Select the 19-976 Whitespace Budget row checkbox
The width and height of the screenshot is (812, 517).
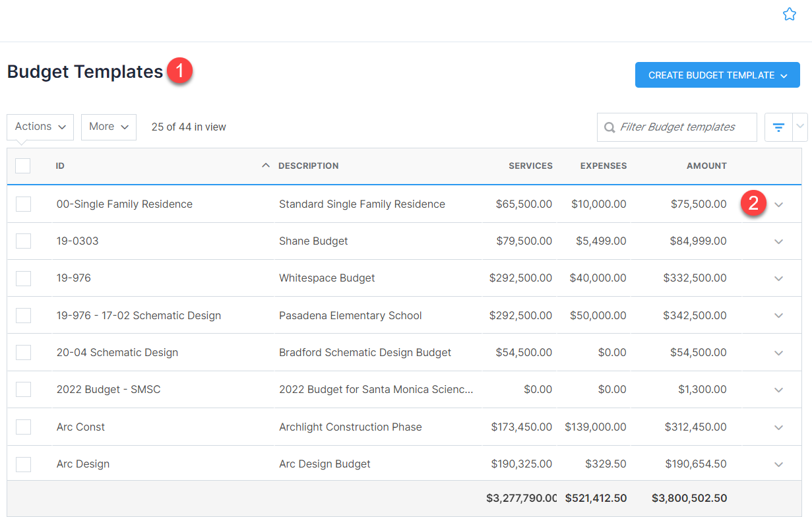tap(23, 278)
